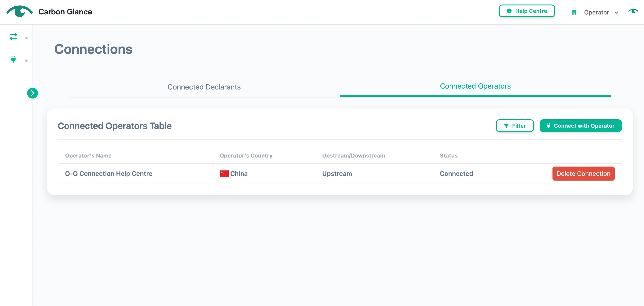Click the building icon beside Operator
The image size is (644, 306).
pyautogui.click(x=574, y=12)
